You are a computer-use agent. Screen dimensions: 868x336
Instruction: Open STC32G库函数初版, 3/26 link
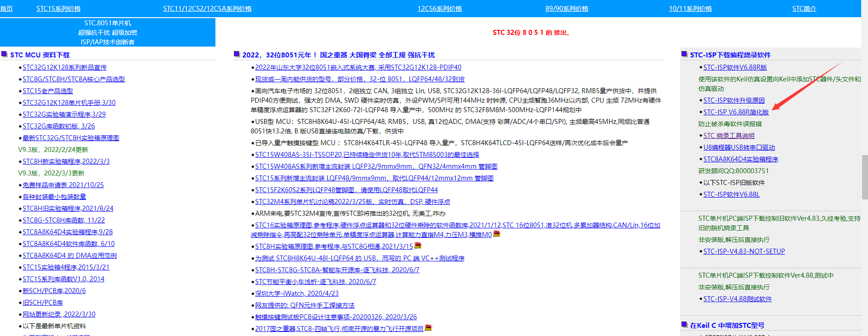59,126
